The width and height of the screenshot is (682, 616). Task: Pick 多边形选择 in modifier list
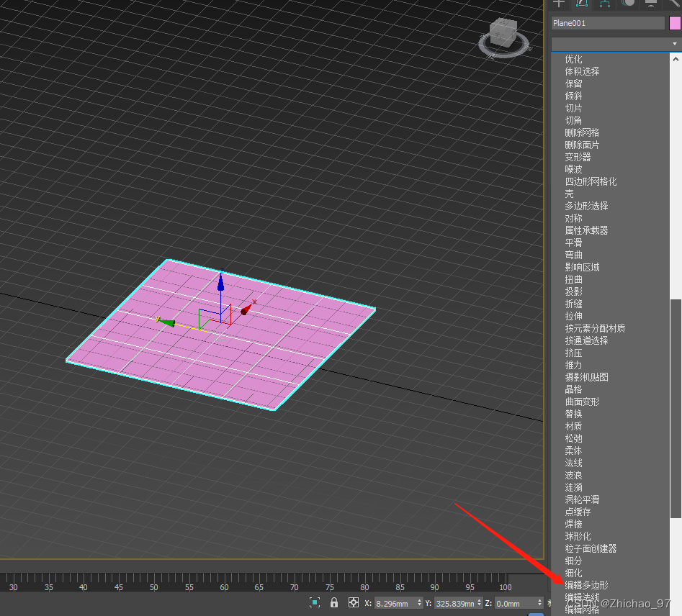point(586,206)
